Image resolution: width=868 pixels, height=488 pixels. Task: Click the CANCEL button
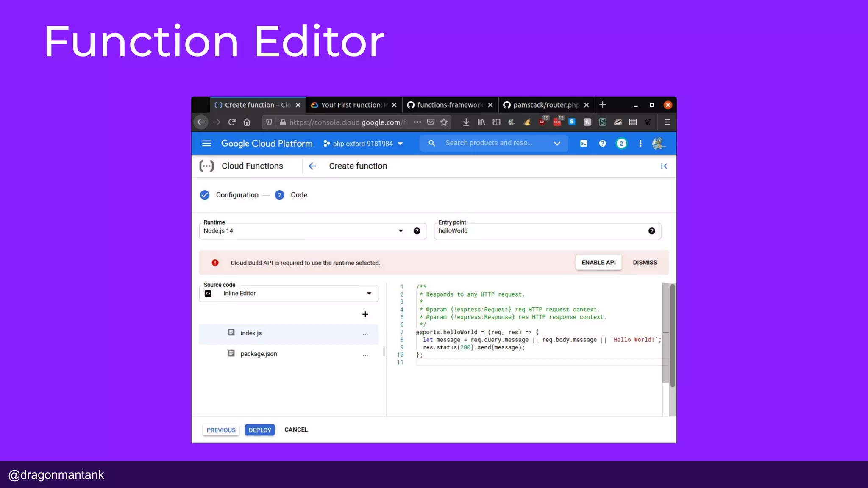coord(296,430)
